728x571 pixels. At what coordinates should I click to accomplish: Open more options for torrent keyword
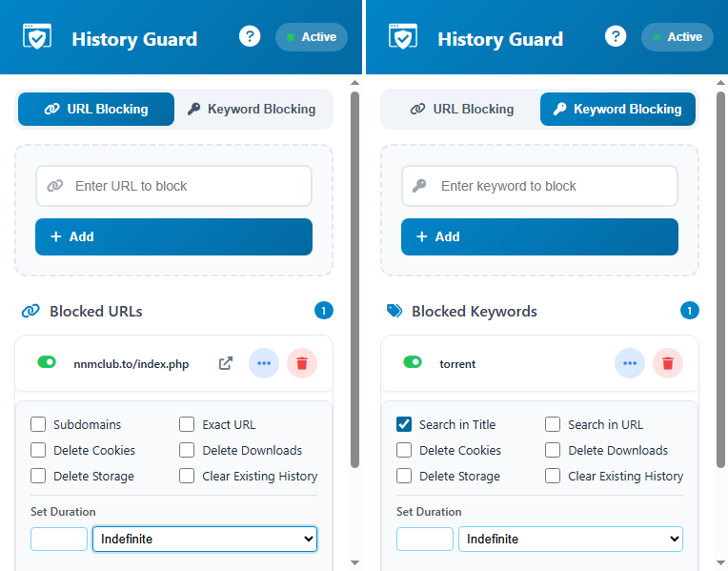click(630, 363)
